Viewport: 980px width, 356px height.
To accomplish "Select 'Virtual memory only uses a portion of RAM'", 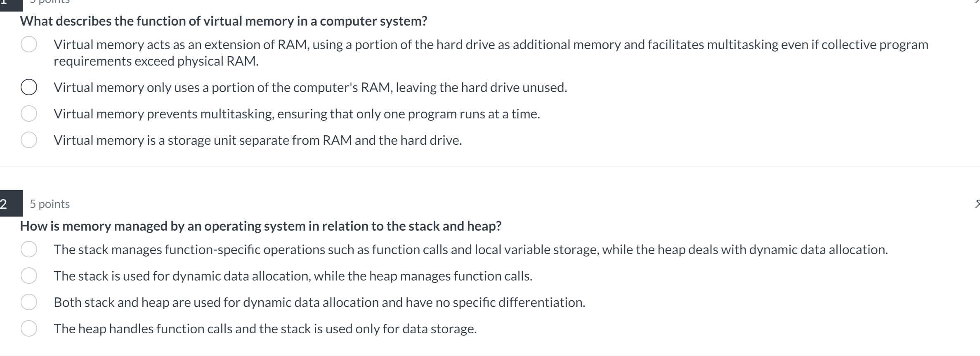I will tap(29, 87).
